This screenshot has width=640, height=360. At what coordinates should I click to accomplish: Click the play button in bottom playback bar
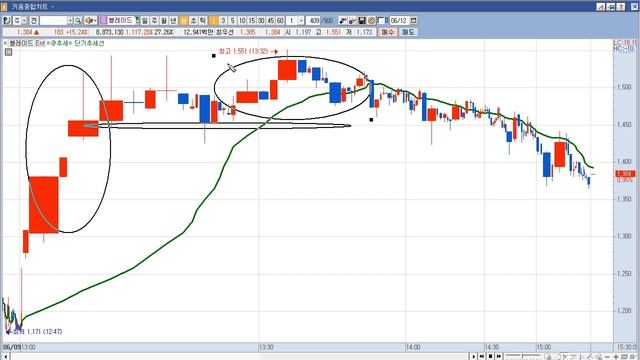pyautogui.click(x=473, y=356)
